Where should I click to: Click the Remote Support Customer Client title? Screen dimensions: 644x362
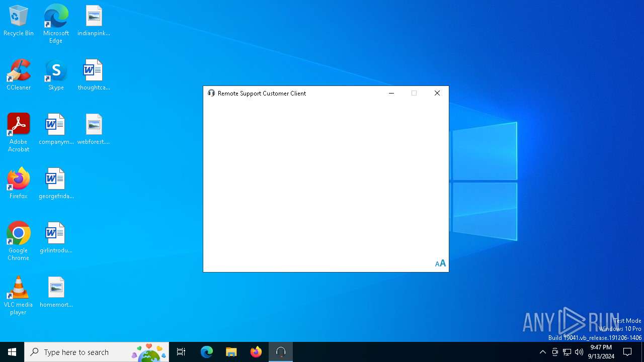pyautogui.click(x=262, y=94)
